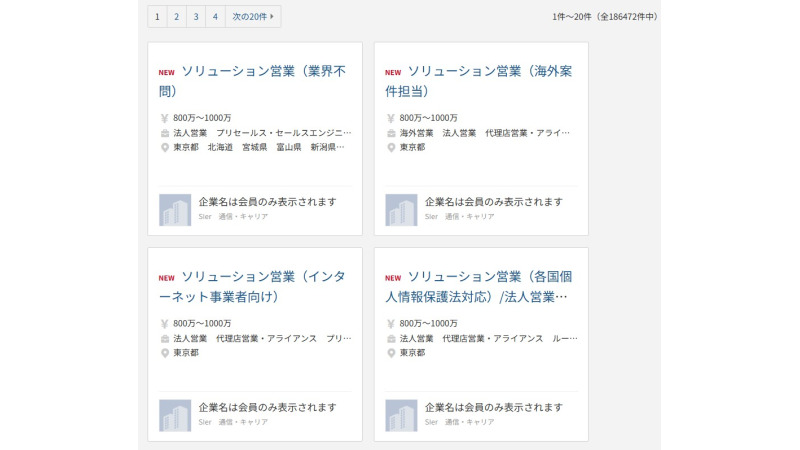The image size is (800, 450).
Task: Click job types text in 各国個人情報保護法対応 card
Action: [489, 338]
